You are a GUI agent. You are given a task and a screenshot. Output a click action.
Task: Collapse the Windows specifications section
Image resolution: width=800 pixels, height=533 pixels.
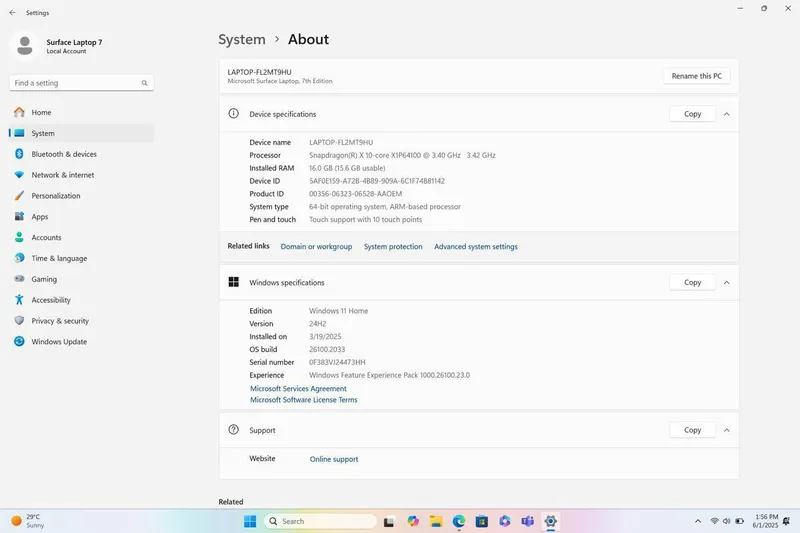pyautogui.click(x=727, y=283)
